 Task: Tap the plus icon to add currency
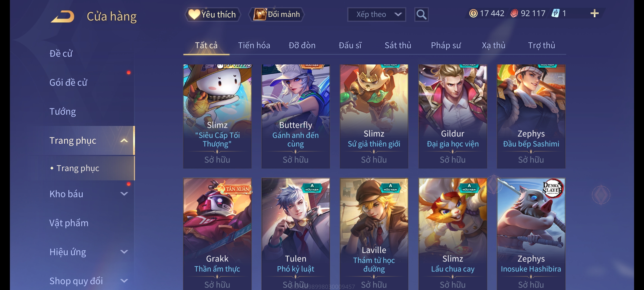click(594, 13)
